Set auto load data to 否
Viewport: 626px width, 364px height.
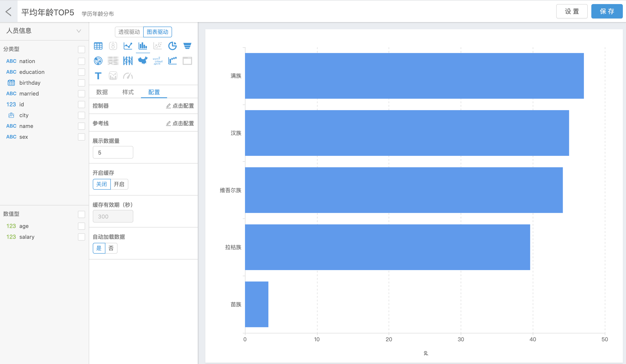tap(111, 248)
